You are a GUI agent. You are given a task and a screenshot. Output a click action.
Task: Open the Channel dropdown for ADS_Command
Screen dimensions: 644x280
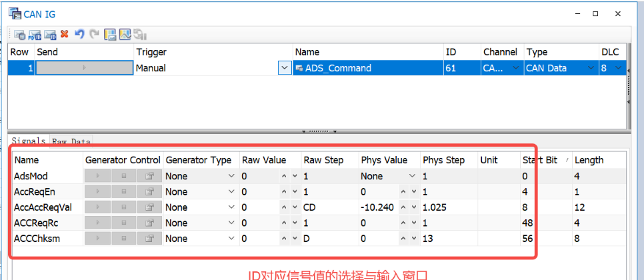pyautogui.click(x=515, y=68)
